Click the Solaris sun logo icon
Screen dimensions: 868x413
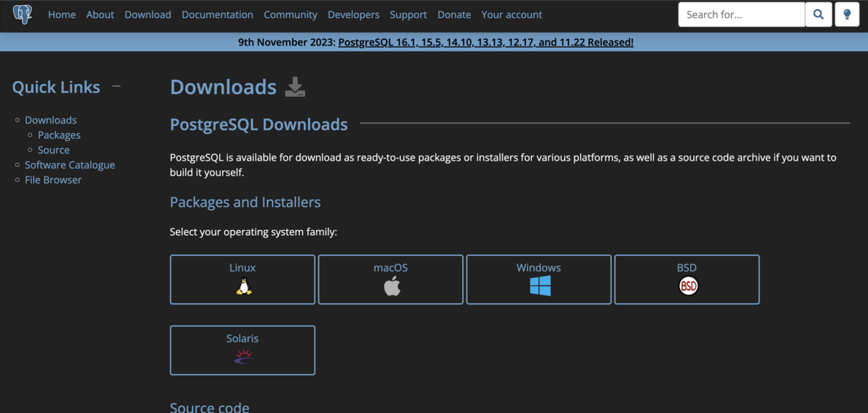tap(243, 356)
